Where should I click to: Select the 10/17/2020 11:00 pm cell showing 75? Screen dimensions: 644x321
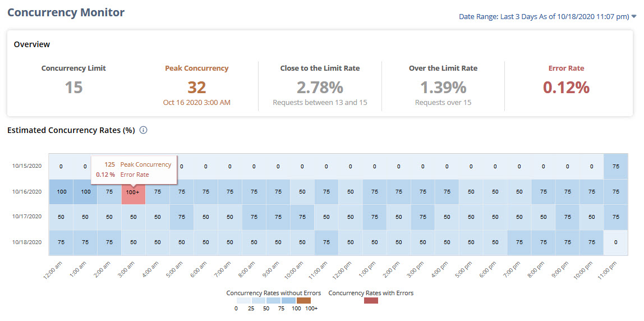pos(615,217)
